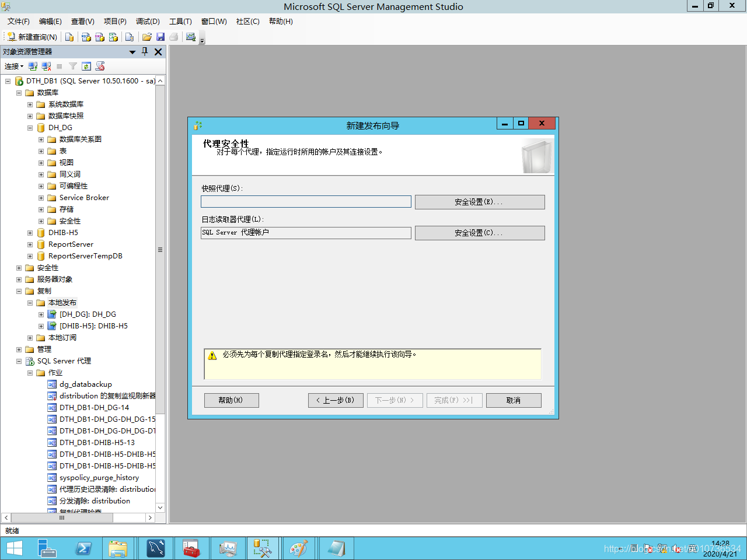Click the Refresh icon in Object Explorer
This screenshot has width=747, height=560.
coord(86,66)
